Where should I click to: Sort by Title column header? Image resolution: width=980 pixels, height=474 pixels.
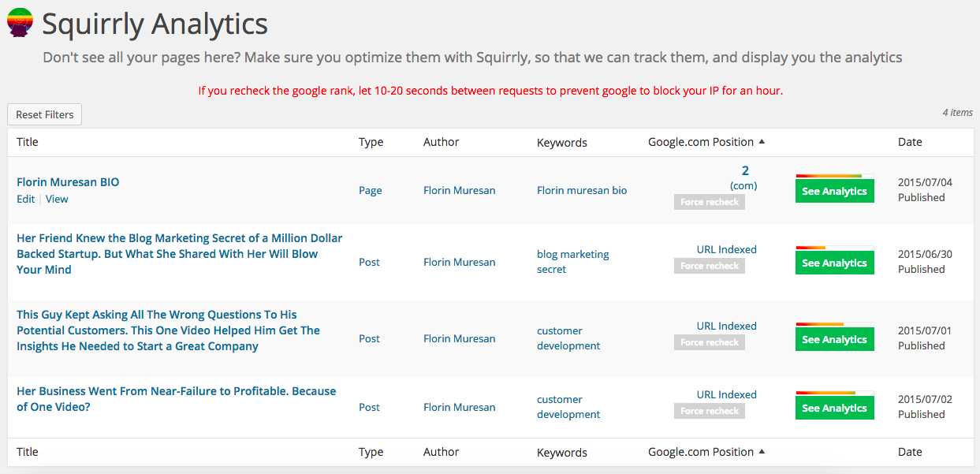[28, 142]
